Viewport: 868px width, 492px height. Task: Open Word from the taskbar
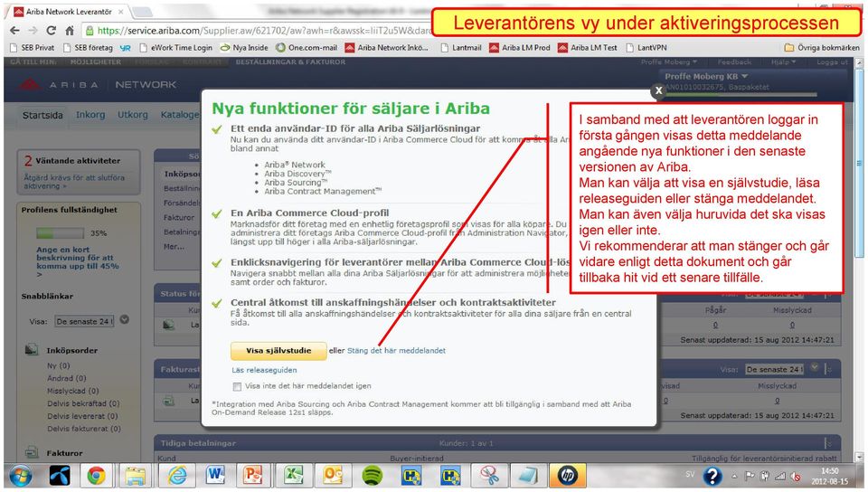click(x=215, y=476)
